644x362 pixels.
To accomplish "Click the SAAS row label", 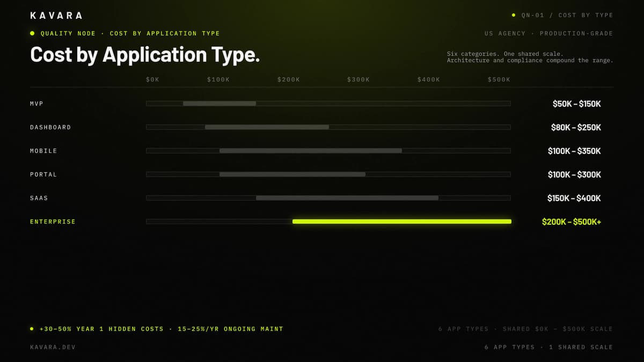I will coord(39,198).
